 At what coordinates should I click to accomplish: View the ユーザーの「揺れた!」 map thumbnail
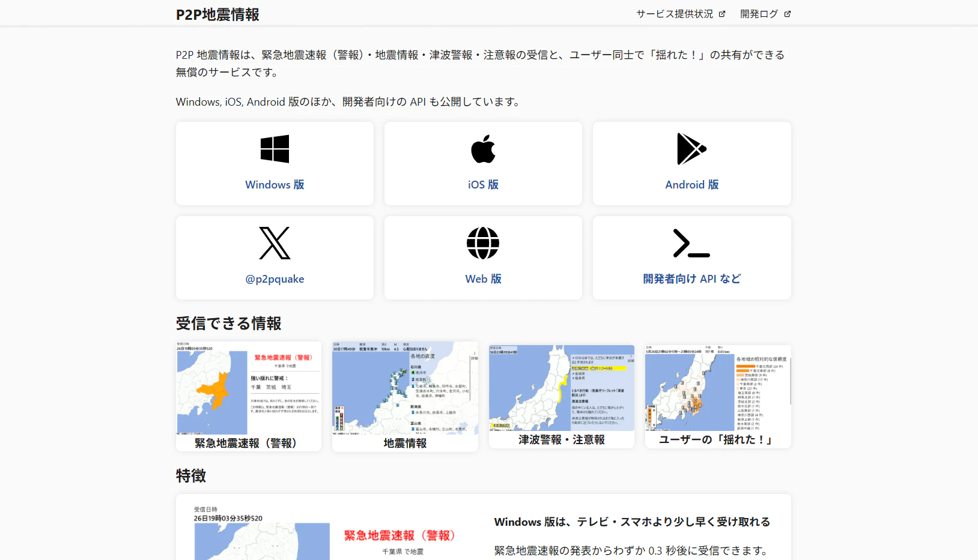click(718, 388)
